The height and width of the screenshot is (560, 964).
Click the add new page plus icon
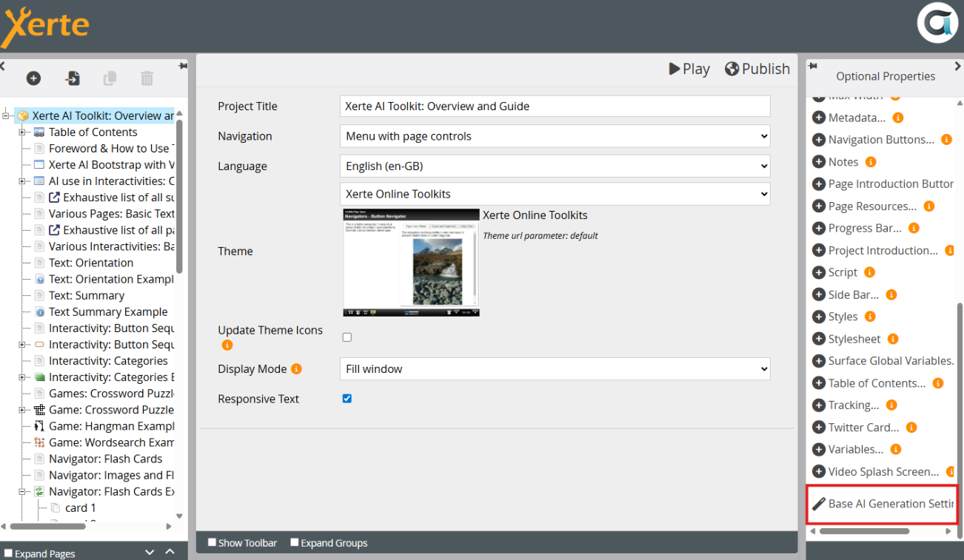[x=33, y=78]
